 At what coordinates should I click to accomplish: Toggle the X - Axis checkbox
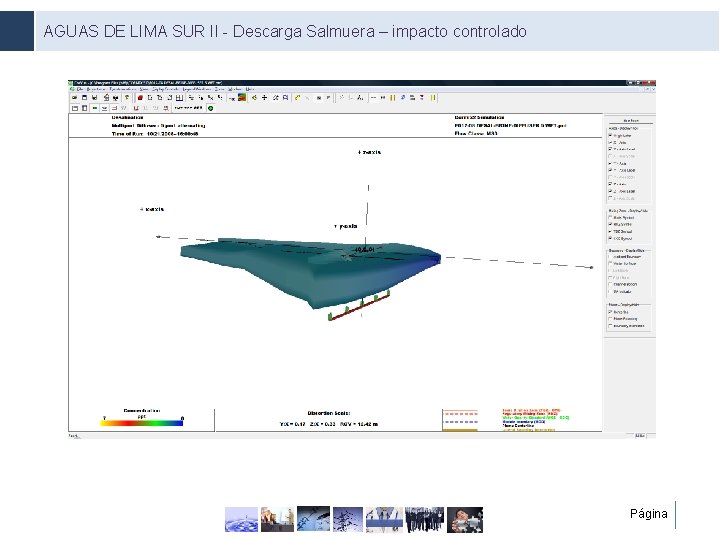pos(610,143)
